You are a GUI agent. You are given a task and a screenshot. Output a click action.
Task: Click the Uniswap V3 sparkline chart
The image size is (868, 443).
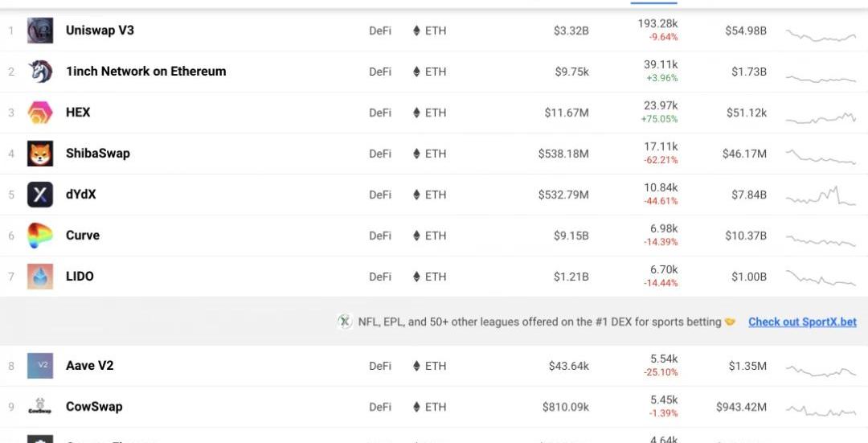821,35
